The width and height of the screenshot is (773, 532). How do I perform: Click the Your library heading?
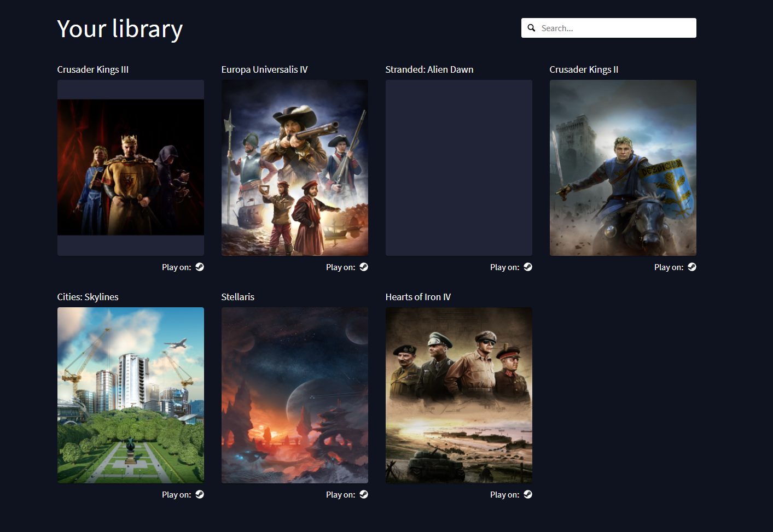coord(120,29)
